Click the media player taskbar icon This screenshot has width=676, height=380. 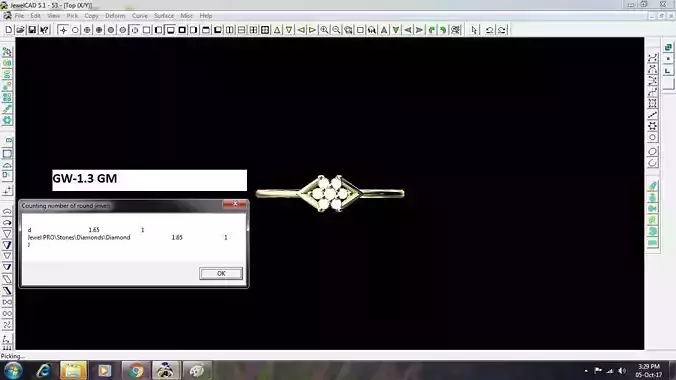tap(104, 371)
